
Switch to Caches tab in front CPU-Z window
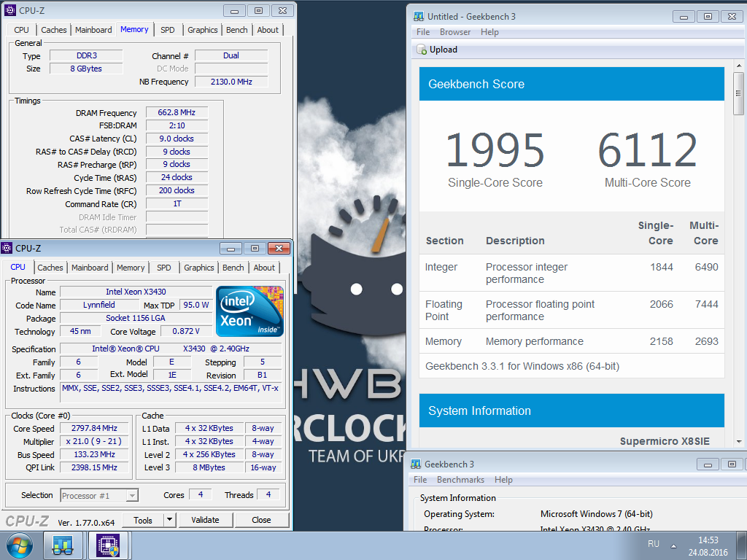50,268
